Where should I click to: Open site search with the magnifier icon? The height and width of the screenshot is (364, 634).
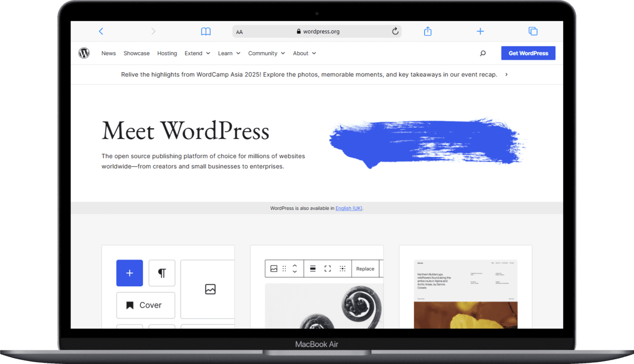click(x=483, y=53)
